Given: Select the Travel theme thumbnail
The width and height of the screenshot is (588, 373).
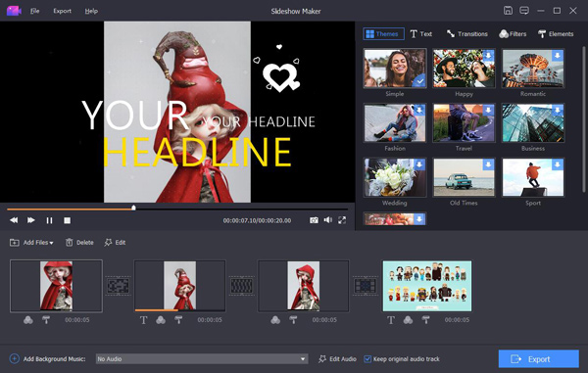Looking at the screenshot, I should [x=464, y=122].
